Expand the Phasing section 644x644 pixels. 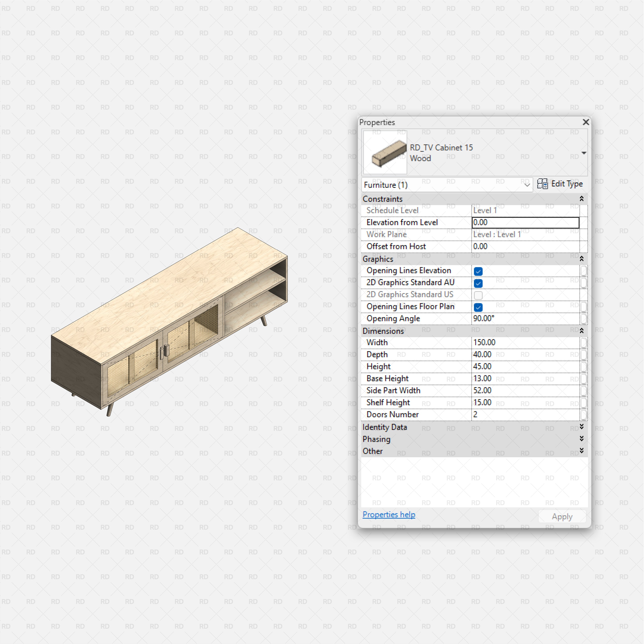(581, 439)
